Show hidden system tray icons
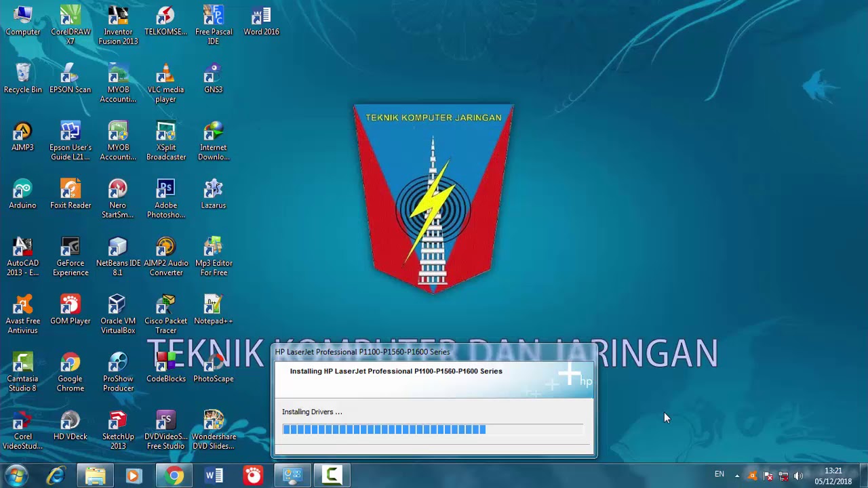868x488 pixels. coord(737,476)
